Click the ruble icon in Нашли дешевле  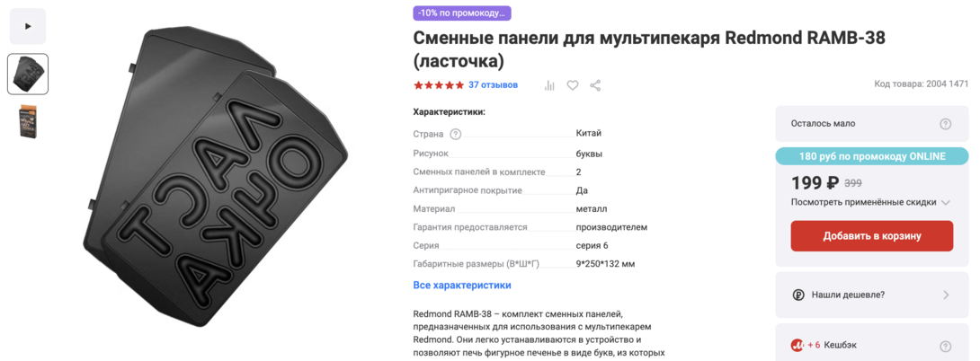click(798, 295)
